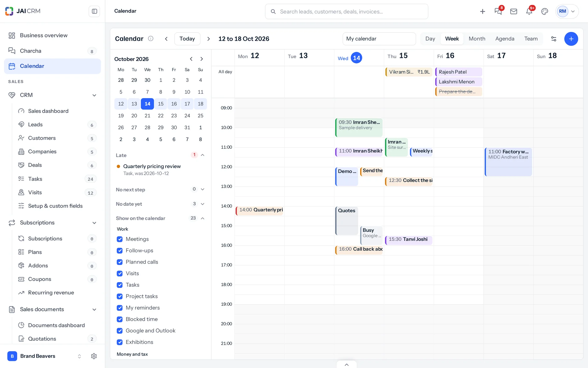Click the calendar info icon
This screenshot has width=588, height=368.
[x=151, y=39]
